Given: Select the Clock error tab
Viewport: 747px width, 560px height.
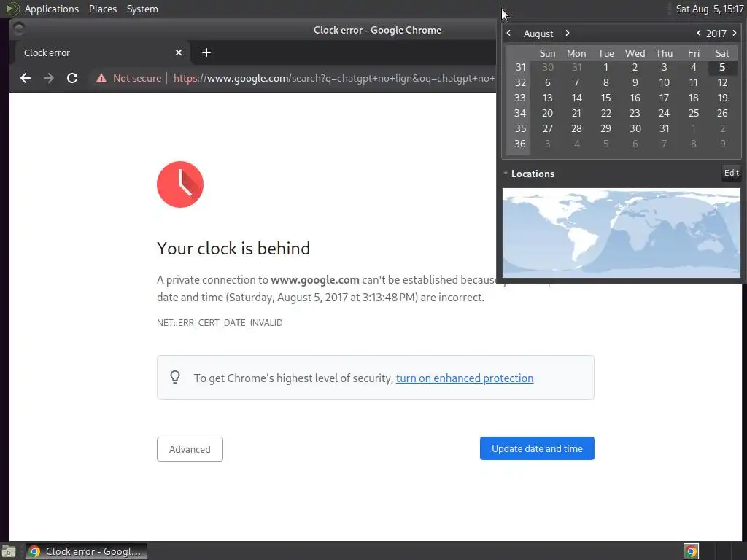Looking at the screenshot, I should tap(101, 52).
